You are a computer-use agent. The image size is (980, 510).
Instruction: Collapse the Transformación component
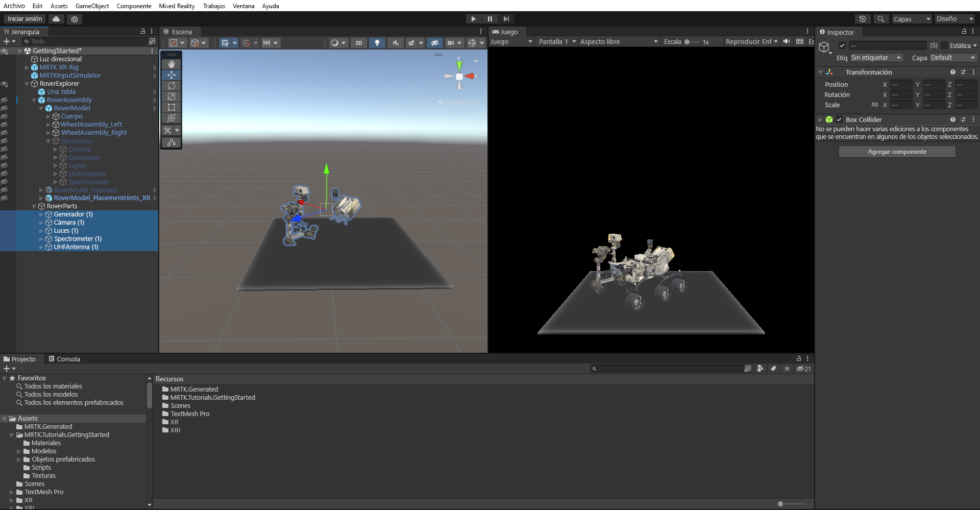(820, 72)
